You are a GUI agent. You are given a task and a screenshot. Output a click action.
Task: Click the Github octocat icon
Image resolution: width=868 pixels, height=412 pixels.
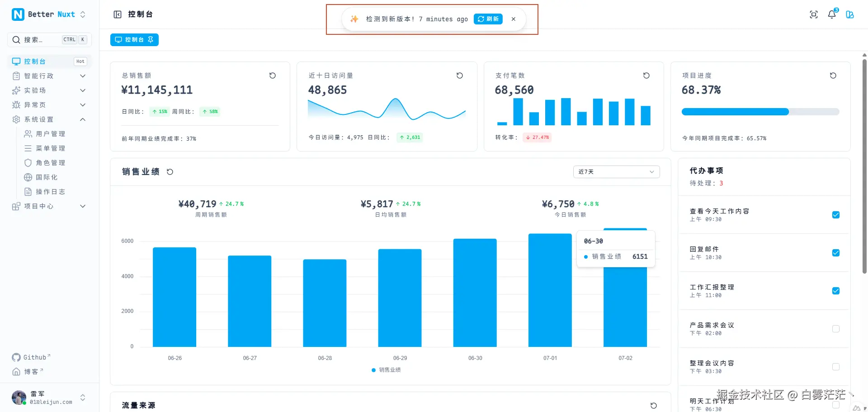coord(16,358)
